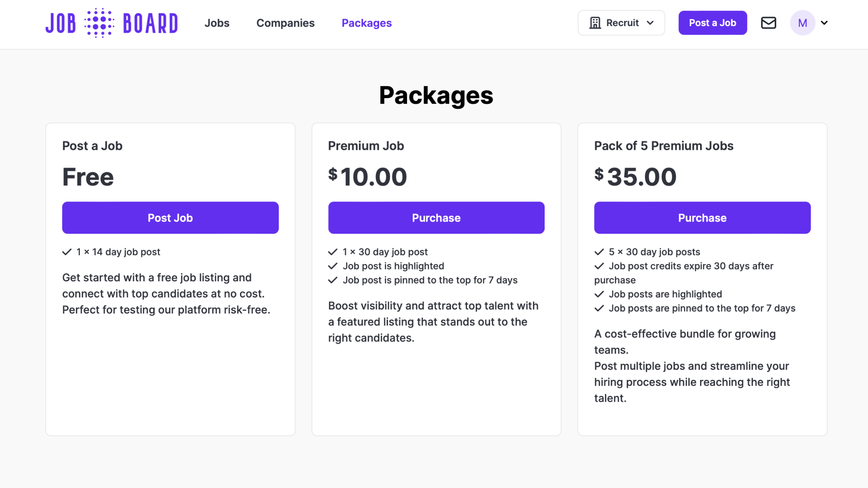Click the Recruit dropdown chevron arrow
Screen dimensions: 868x488
(x=650, y=23)
